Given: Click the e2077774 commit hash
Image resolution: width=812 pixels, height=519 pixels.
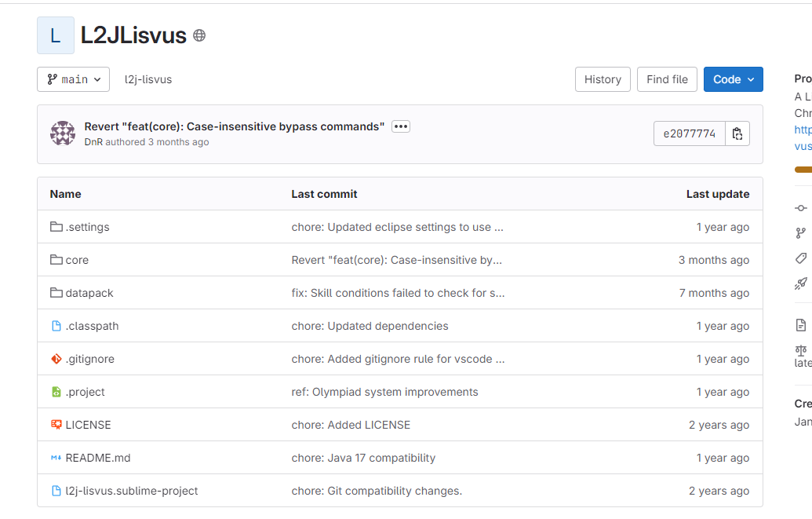Looking at the screenshot, I should click(689, 133).
